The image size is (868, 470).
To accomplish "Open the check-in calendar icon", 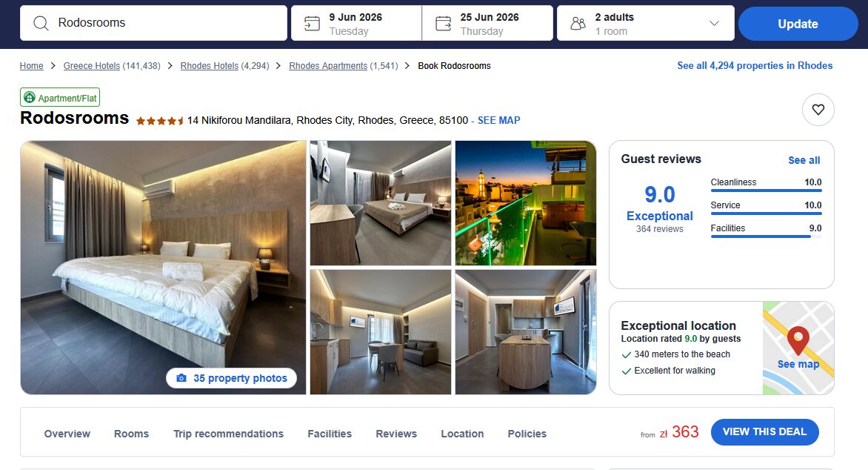I will pyautogui.click(x=313, y=23).
